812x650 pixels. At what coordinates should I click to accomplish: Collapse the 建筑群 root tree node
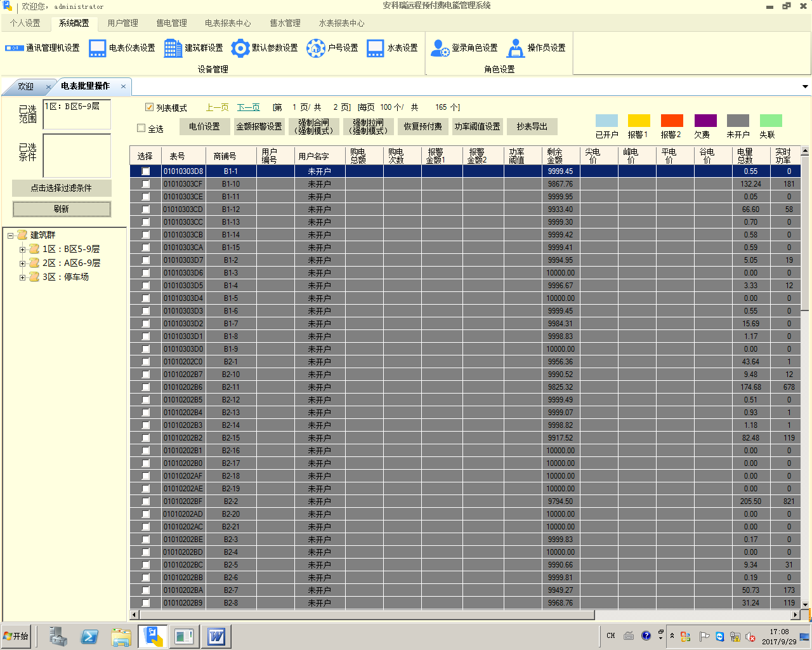point(10,235)
